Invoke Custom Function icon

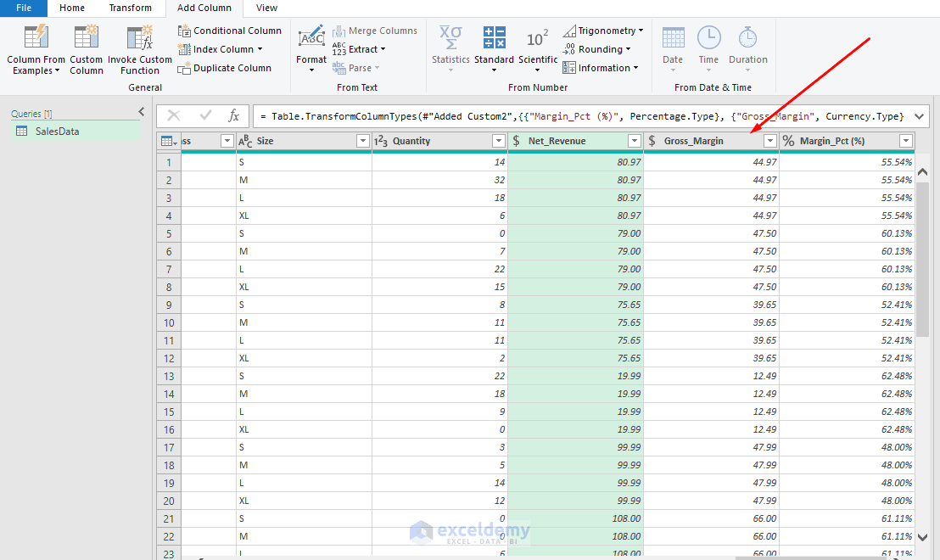(x=140, y=38)
